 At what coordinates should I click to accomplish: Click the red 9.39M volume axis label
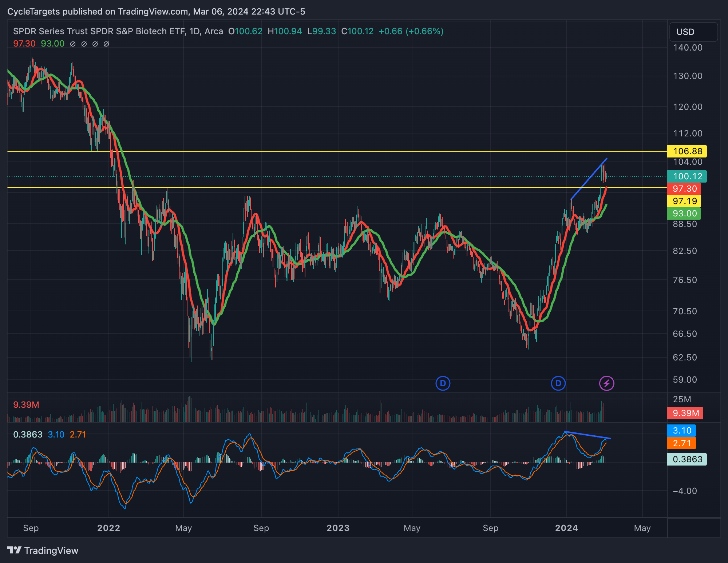point(685,413)
